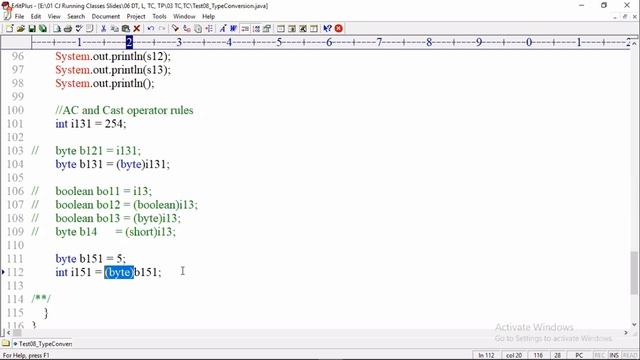
Task: Click the comment '//AC and Cast operator rules'
Action: (x=124, y=110)
